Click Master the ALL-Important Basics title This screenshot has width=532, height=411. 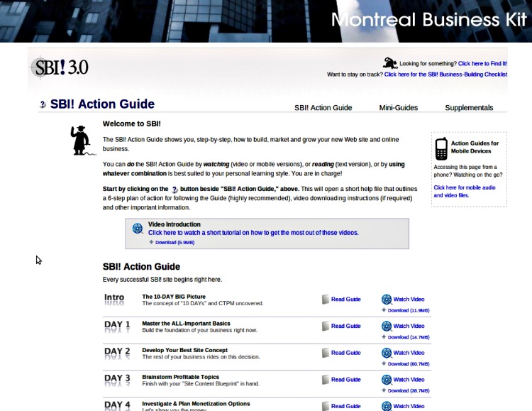186,324
